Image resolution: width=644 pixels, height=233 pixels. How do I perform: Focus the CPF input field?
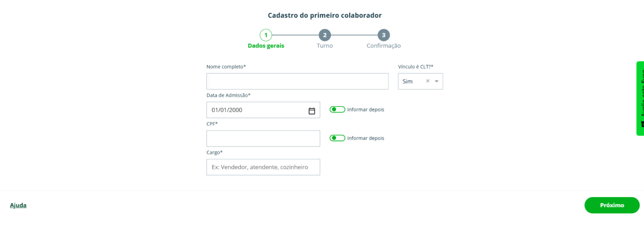(x=263, y=139)
